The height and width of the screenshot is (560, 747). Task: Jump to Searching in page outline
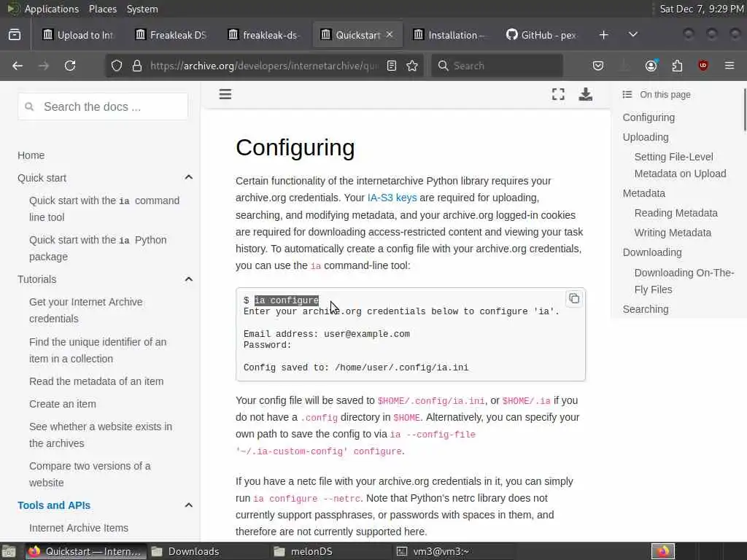click(646, 309)
